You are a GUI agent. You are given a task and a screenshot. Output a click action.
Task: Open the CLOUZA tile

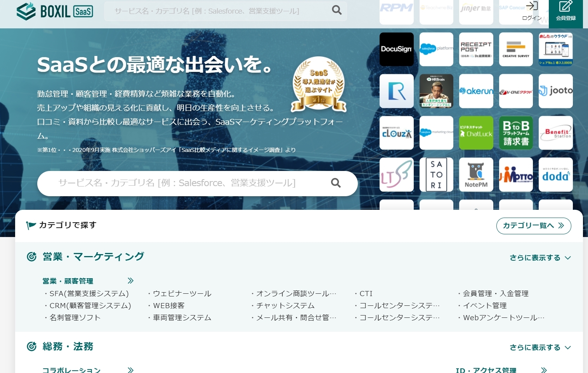coord(396,133)
